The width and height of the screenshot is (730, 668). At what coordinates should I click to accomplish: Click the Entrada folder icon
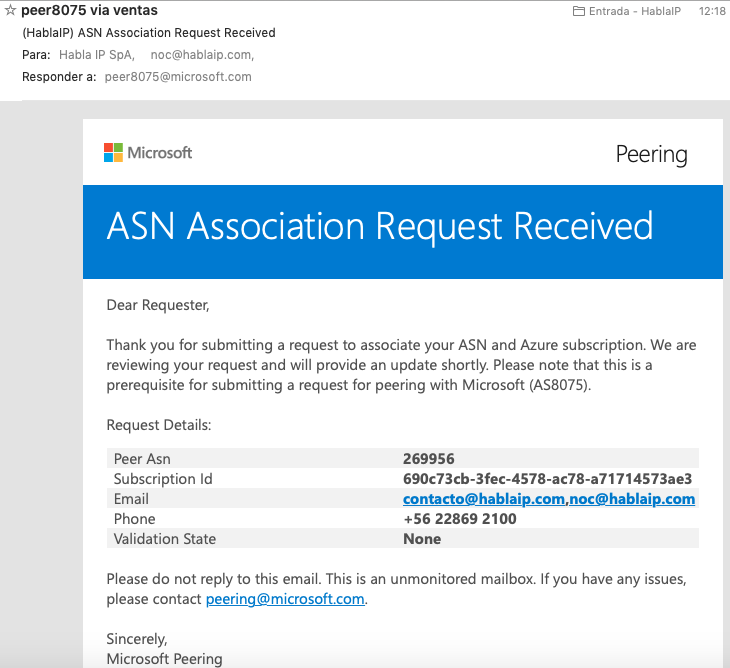click(579, 11)
